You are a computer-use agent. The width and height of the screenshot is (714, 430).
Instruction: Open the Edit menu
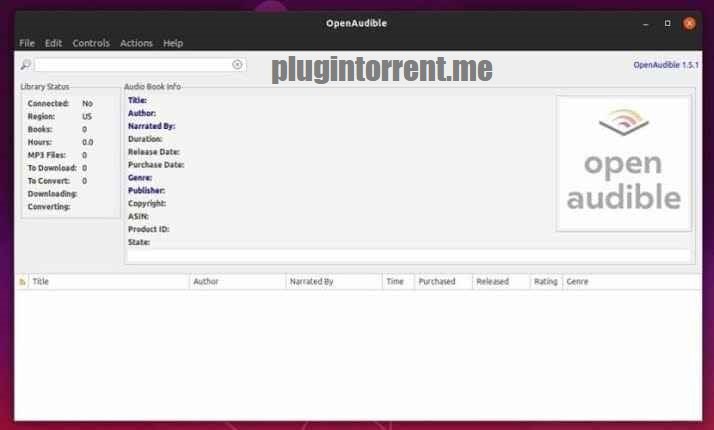point(53,43)
